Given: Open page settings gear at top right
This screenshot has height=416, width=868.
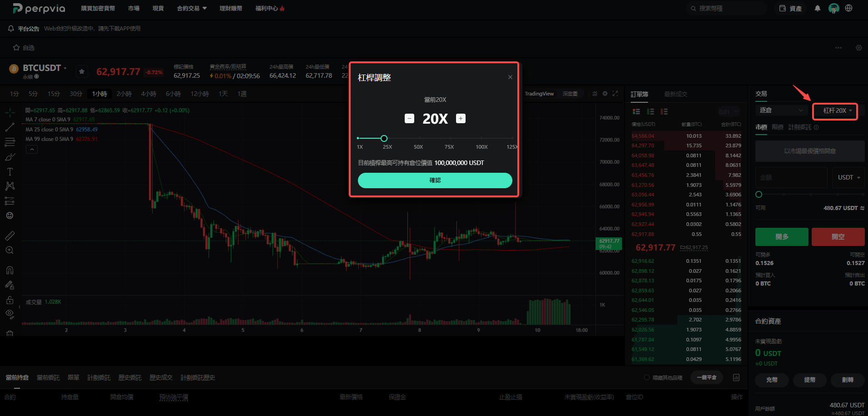Looking at the screenshot, I should tap(859, 48).
